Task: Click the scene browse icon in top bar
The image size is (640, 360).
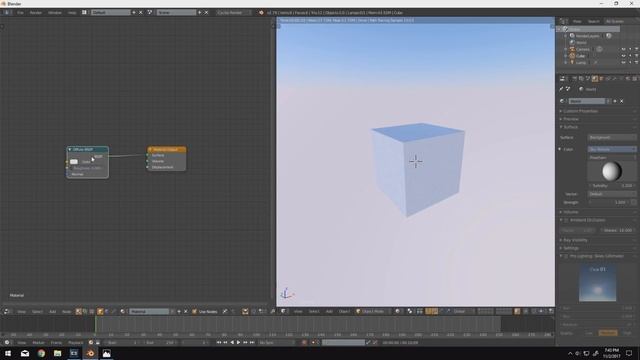Action: coord(150,13)
